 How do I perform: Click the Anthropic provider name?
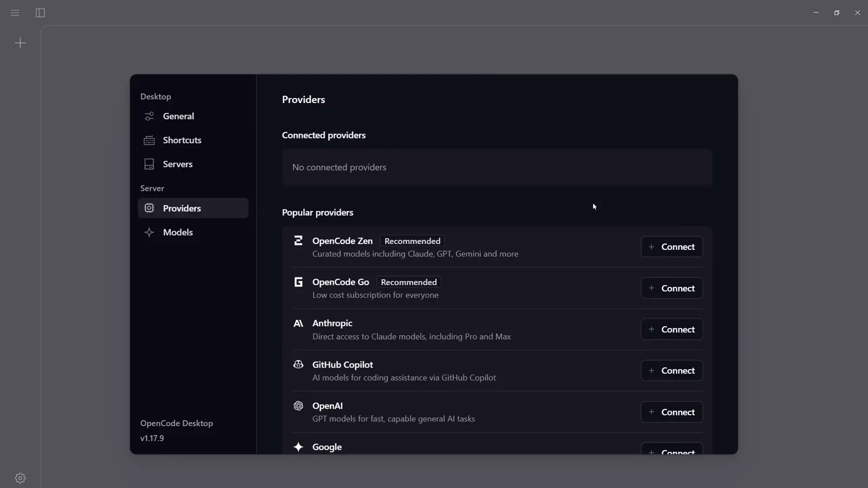(x=332, y=323)
